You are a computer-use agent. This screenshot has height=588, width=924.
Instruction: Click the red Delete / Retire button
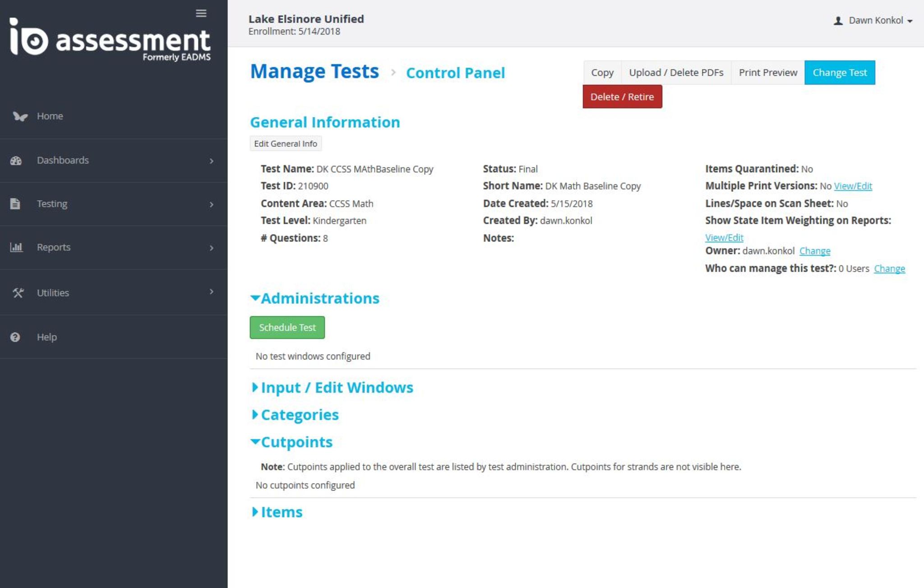622,97
